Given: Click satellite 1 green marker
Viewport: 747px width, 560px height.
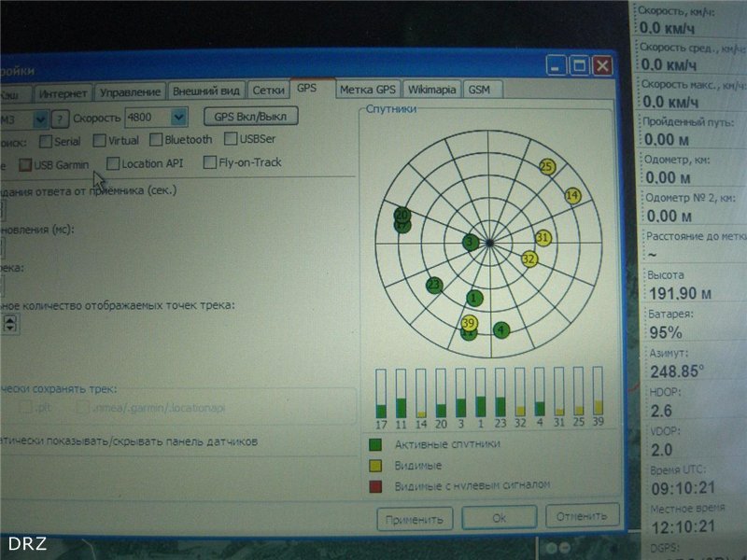Looking at the screenshot, I should tap(474, 298).
